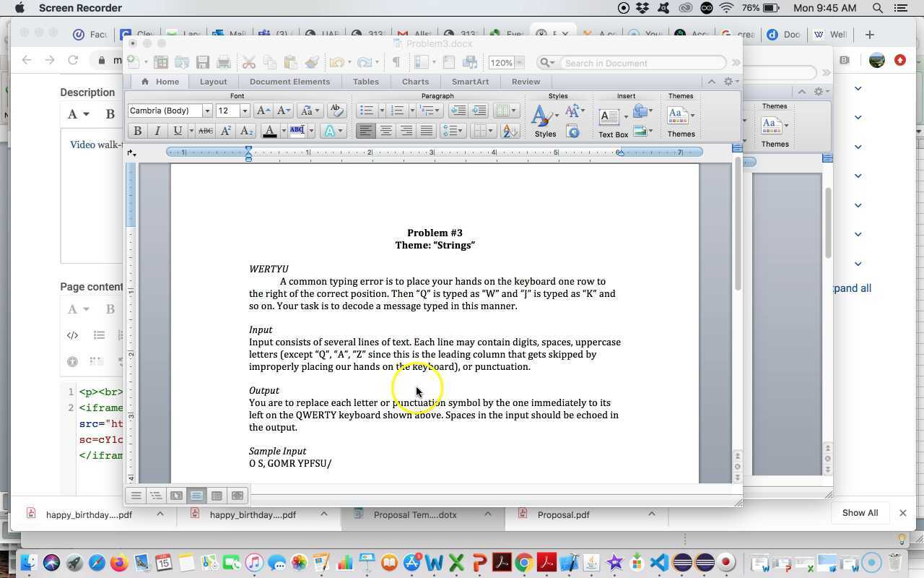924x578 pixels.
Task: Open the font name dropdown arrow
Action: click(207, 111)
